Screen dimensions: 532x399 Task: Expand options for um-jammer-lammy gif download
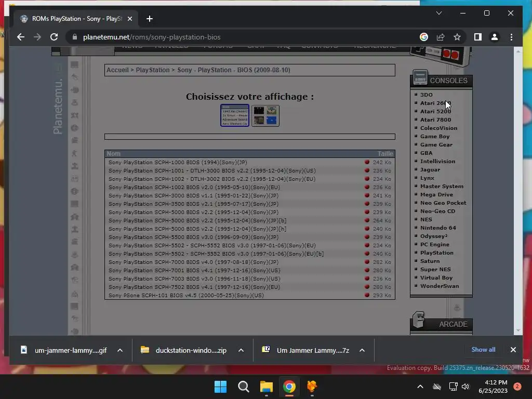[x=120, y=350]
